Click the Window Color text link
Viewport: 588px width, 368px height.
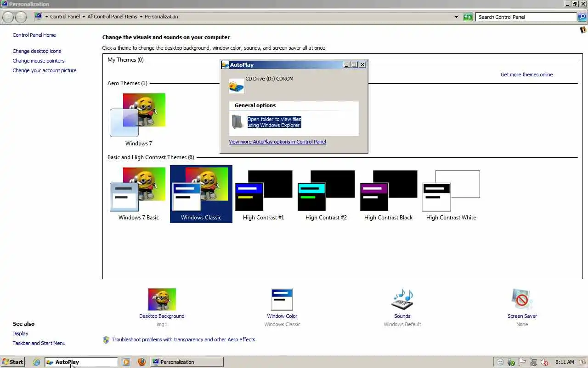pyautogui.click(x=282, y=316)
